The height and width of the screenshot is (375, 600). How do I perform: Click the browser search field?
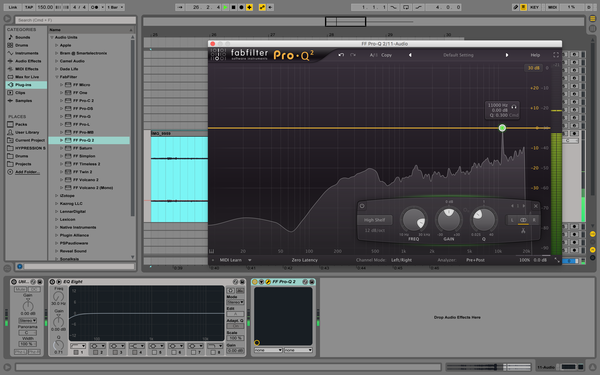pos(75,20)
